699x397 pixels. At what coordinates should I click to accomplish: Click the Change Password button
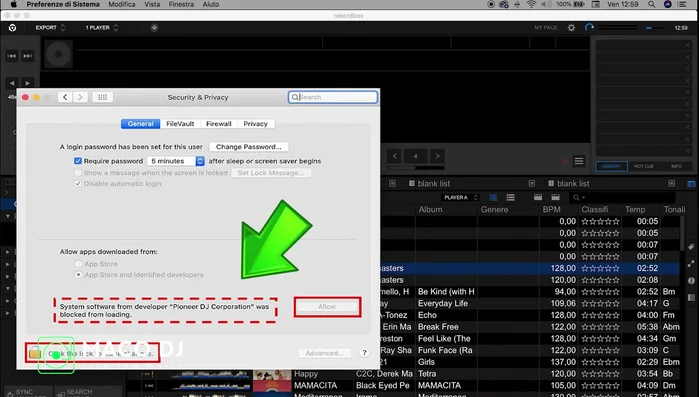click(x=249, y=147)
